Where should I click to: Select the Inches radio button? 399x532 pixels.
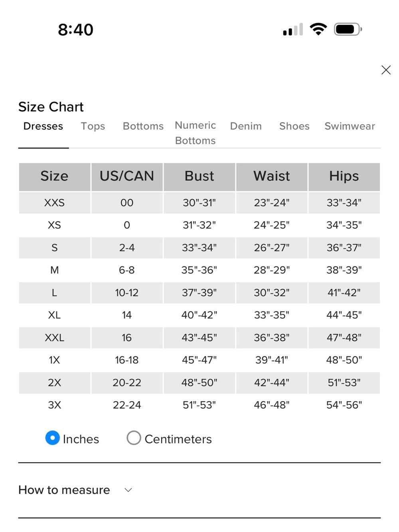[53, 438]
